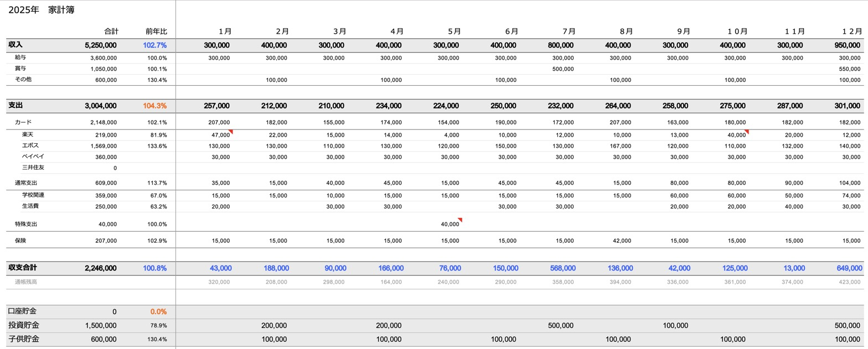The image size is (868, 349).
Task: Select the 子供貯金 row label
Action: tap(23, 339)
